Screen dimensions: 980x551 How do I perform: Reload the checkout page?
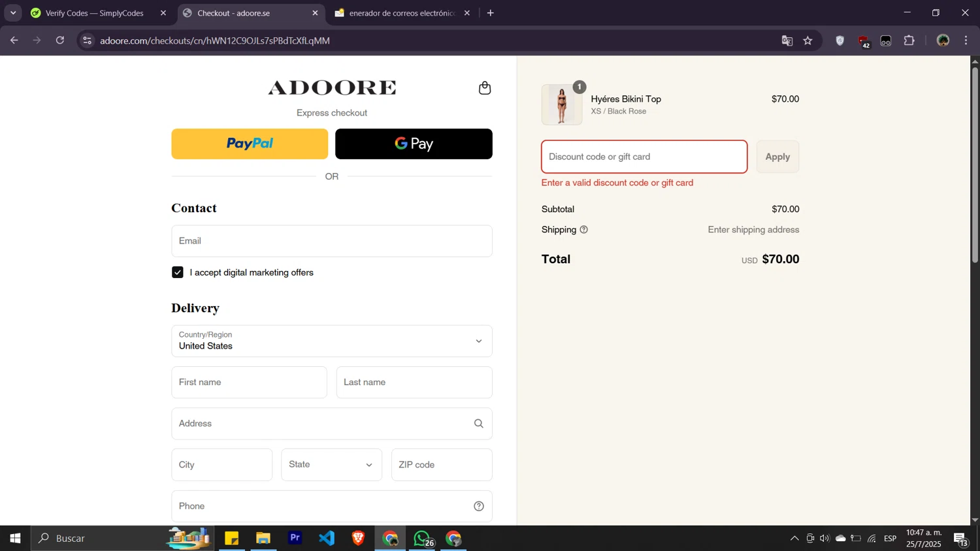pyautogui.click(x=60, y=40)
